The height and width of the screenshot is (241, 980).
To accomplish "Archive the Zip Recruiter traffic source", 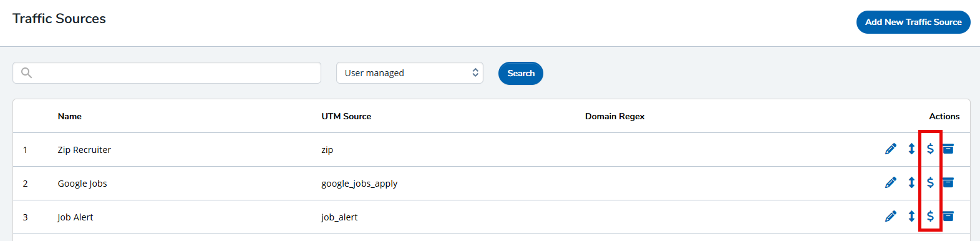I will (x=948, y=149).
